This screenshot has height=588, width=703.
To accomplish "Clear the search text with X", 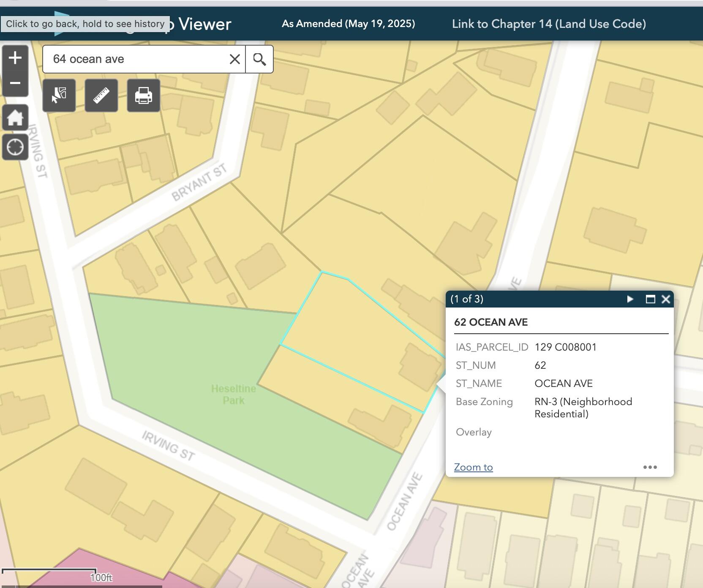I will (235, 59).
